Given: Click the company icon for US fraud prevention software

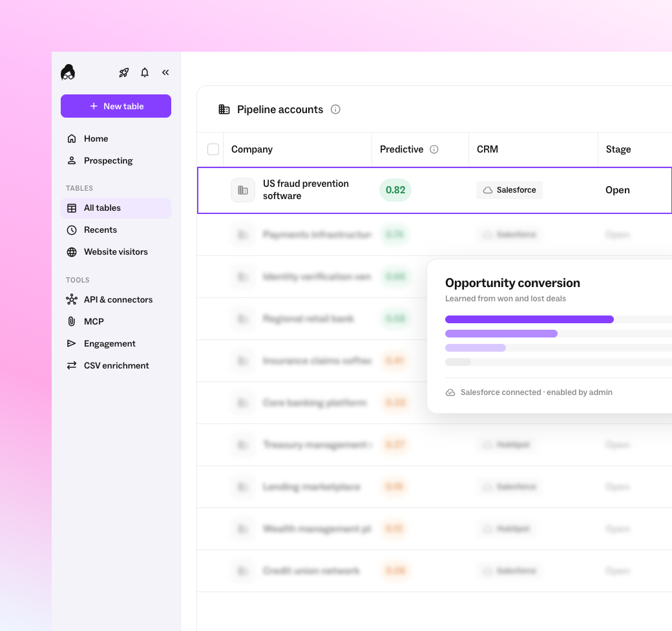Looking at the screenshot, I should click(x=243, y=190).
